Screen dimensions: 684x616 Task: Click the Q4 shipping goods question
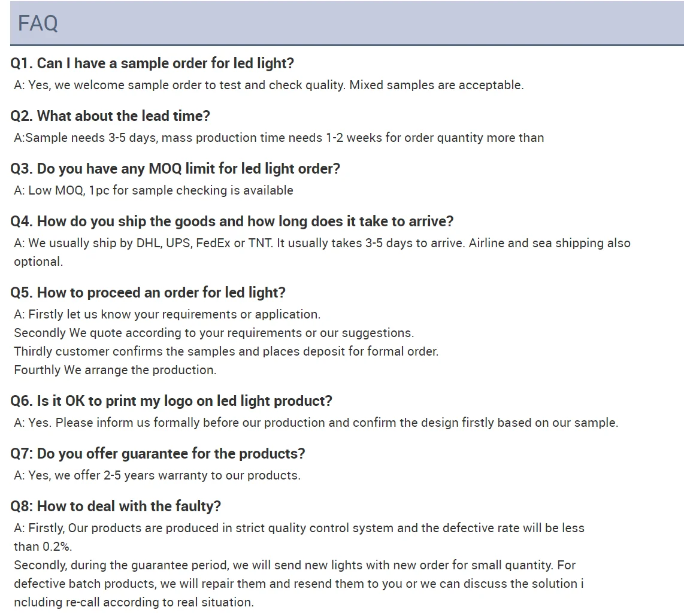(x=232, y=221)
